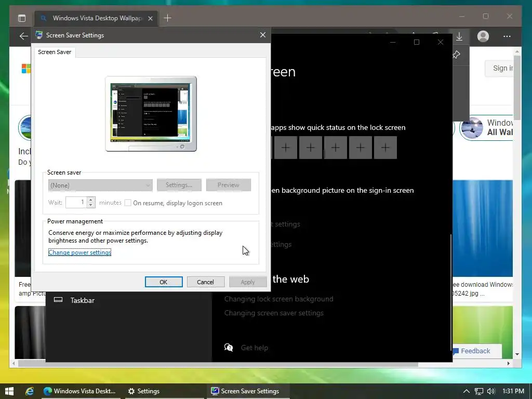Click the screen saver Settings... button
Image resolution: width=532 pixels, height=399 pixels.
[x=179, y=185]
